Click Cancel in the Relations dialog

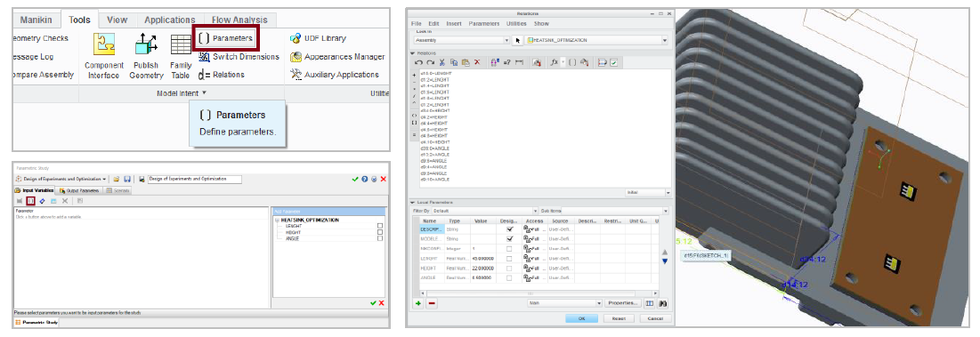tap(656, 318)
